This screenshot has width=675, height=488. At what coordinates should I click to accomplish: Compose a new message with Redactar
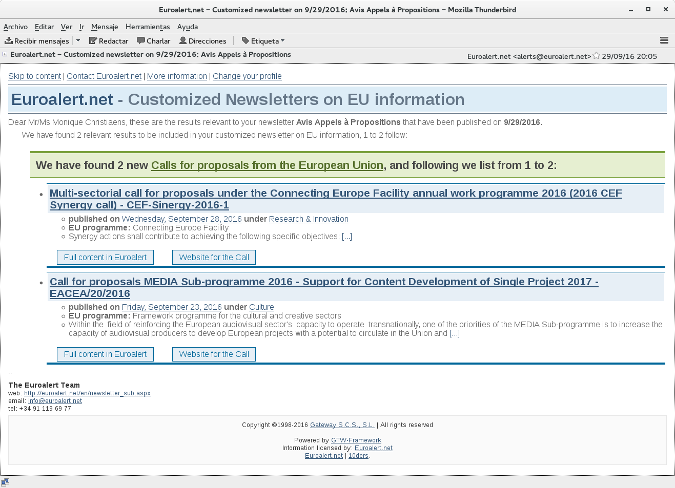(x=108, y=41)
